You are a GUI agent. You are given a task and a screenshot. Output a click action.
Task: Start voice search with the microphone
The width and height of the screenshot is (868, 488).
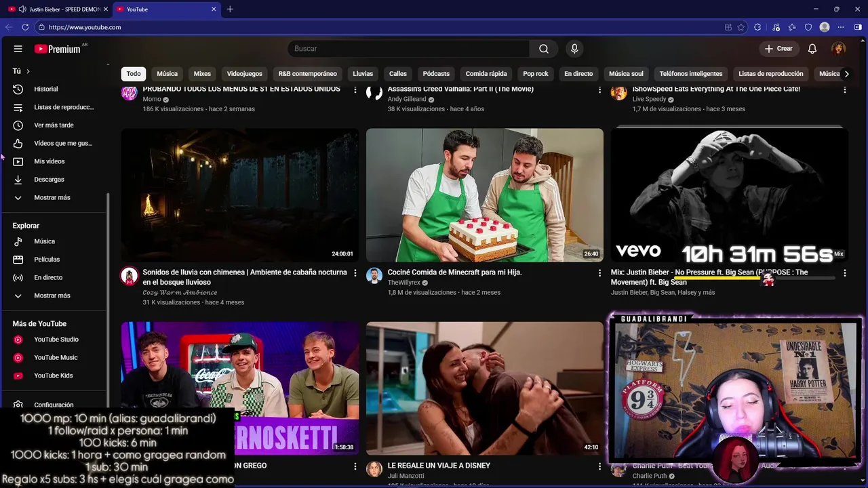(x=574, y=49)
